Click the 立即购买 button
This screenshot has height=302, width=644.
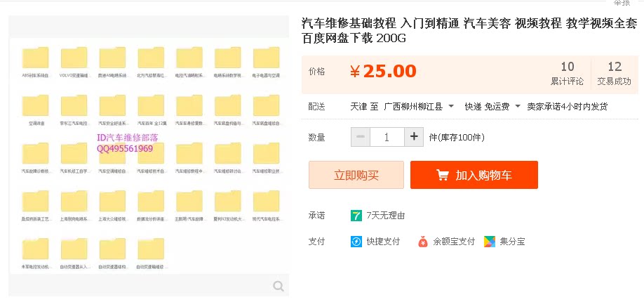[356, 175]
